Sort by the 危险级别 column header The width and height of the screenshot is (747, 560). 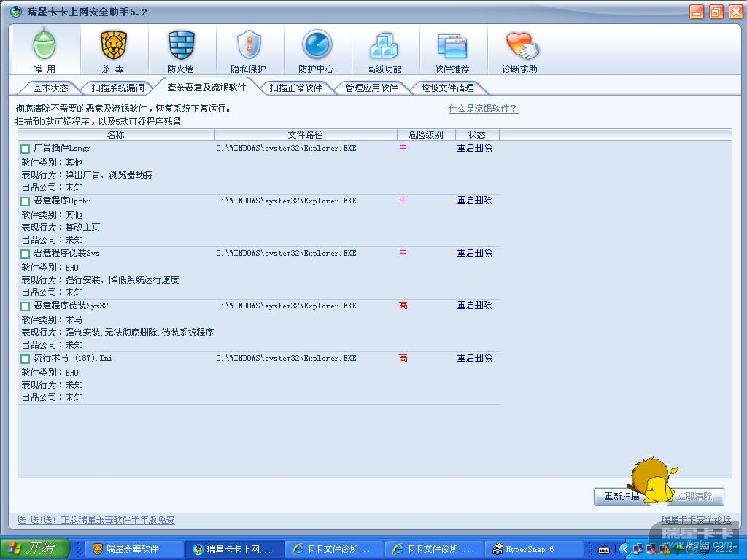426,135
